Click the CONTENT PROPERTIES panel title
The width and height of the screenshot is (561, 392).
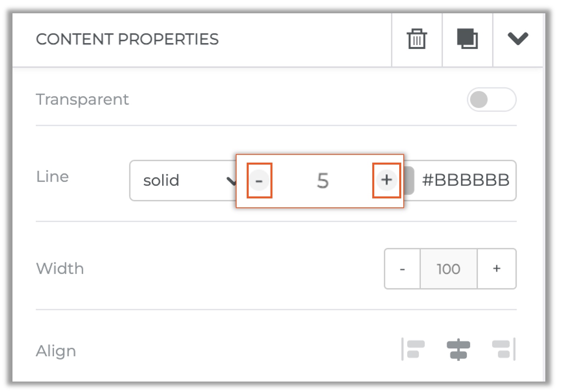pos(127,39)
